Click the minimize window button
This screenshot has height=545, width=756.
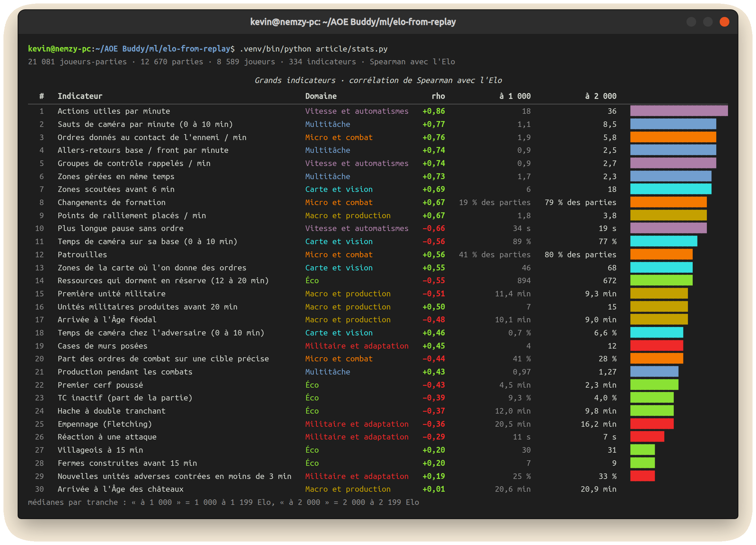pos(691,22)
